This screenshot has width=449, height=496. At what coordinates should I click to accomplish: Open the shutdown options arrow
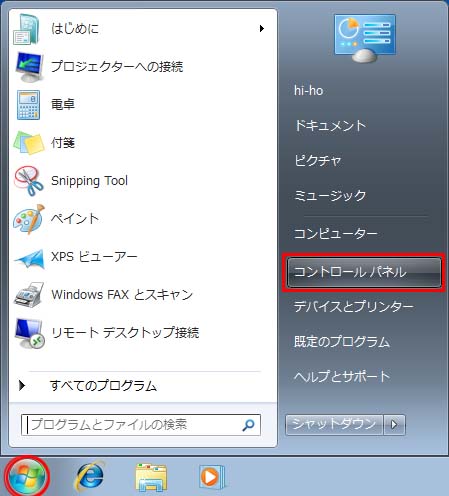coord(394,425)
